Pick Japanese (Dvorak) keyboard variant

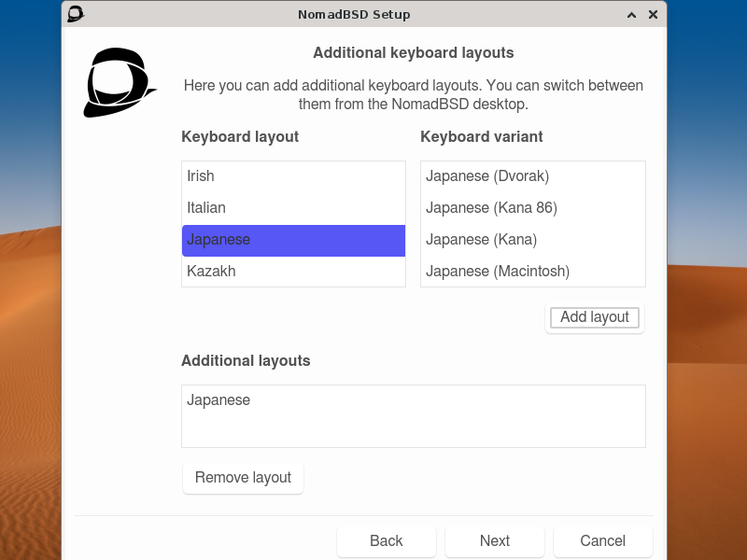(488, 175)
